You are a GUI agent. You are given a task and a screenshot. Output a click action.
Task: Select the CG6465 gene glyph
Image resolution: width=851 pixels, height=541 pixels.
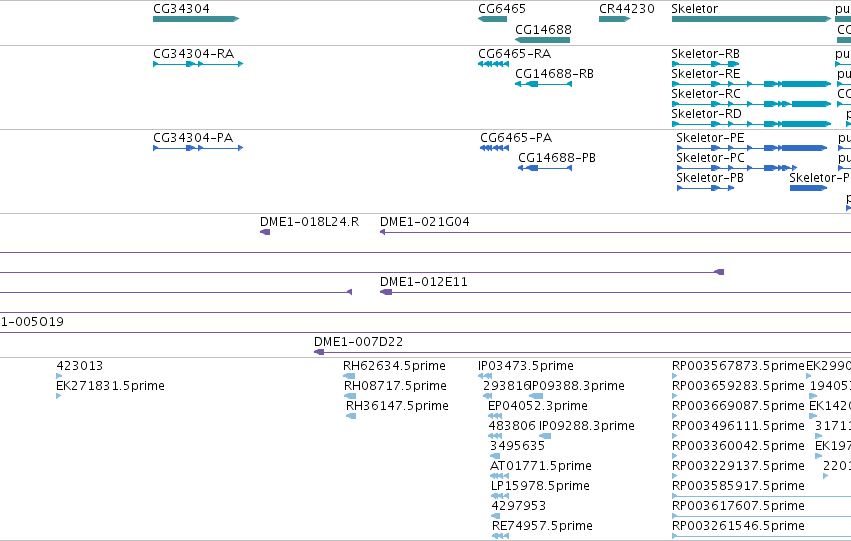(x=492, y=19)
